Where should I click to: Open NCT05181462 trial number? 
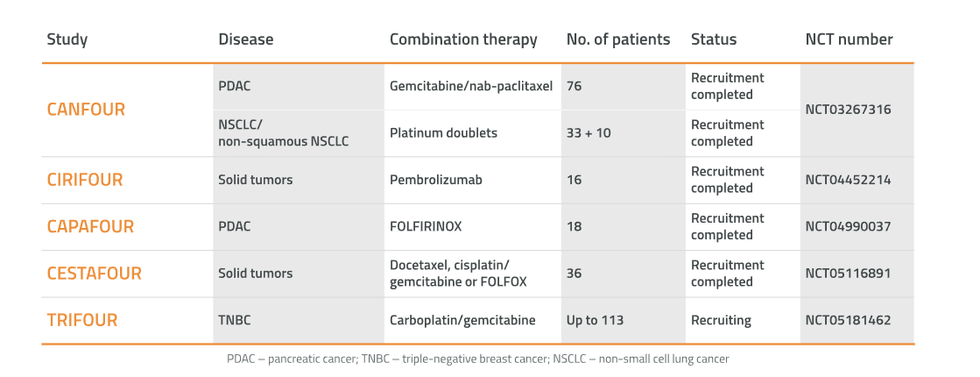coord(848,320)
